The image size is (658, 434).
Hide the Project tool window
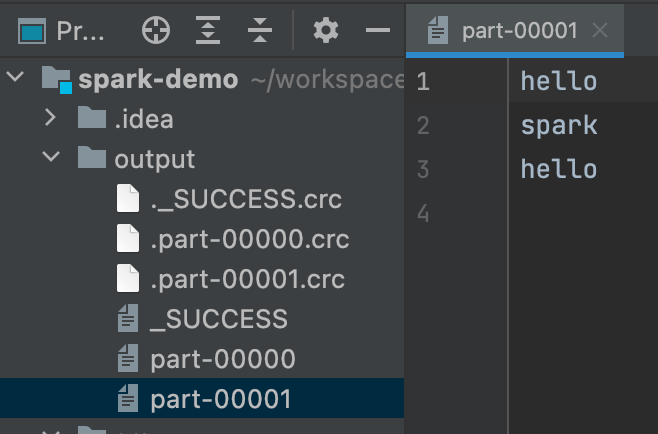(378, 31)
